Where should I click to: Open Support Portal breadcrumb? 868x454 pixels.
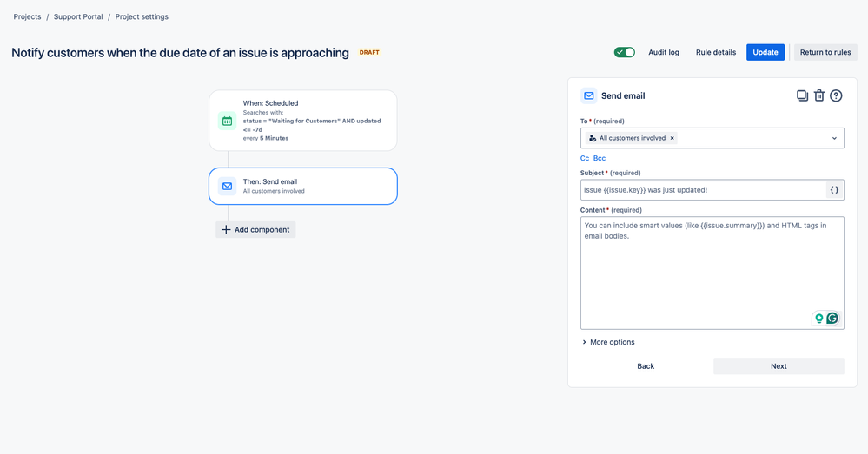78,16
